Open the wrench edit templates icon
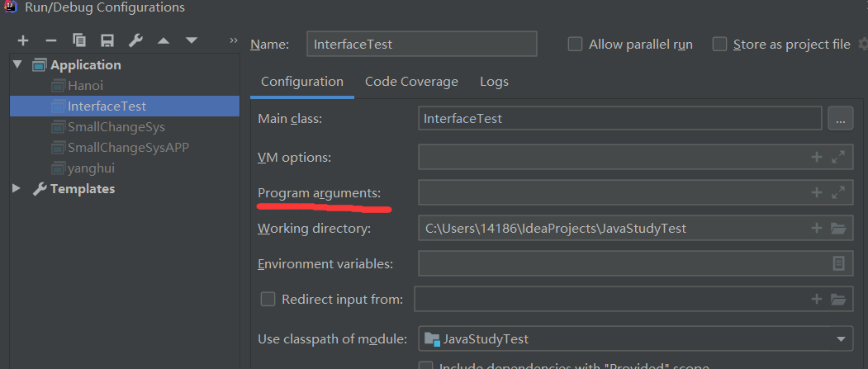Image resolution: width=868 pixels, height=369 pixels. pyautogui.click(x=135, y=40)
